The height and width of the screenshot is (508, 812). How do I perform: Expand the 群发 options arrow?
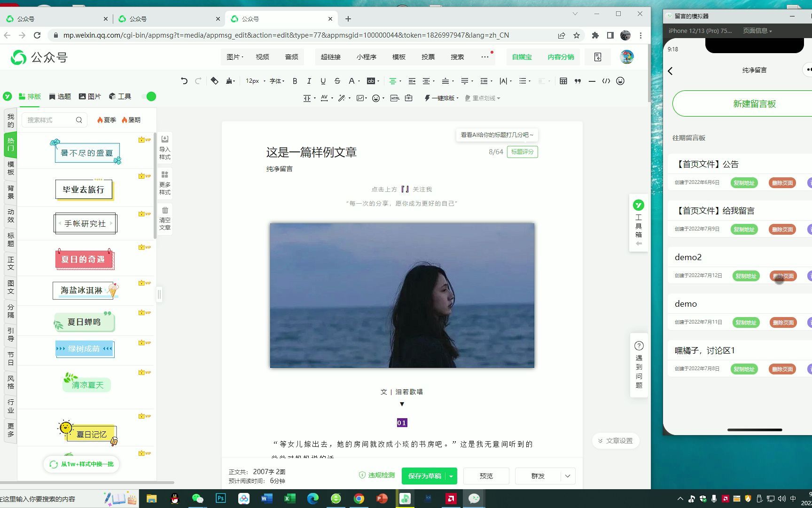[568, 476]
